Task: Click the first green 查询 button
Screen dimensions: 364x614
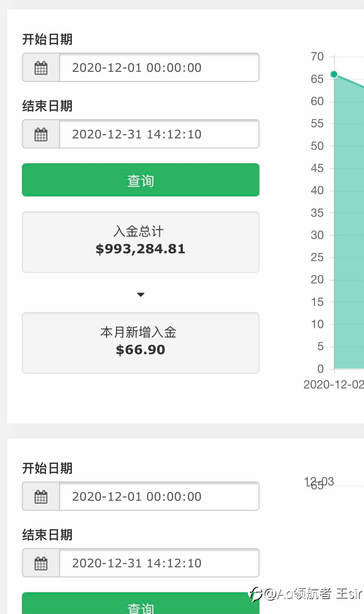Action: pyautogui.click(x=141, y=180)
